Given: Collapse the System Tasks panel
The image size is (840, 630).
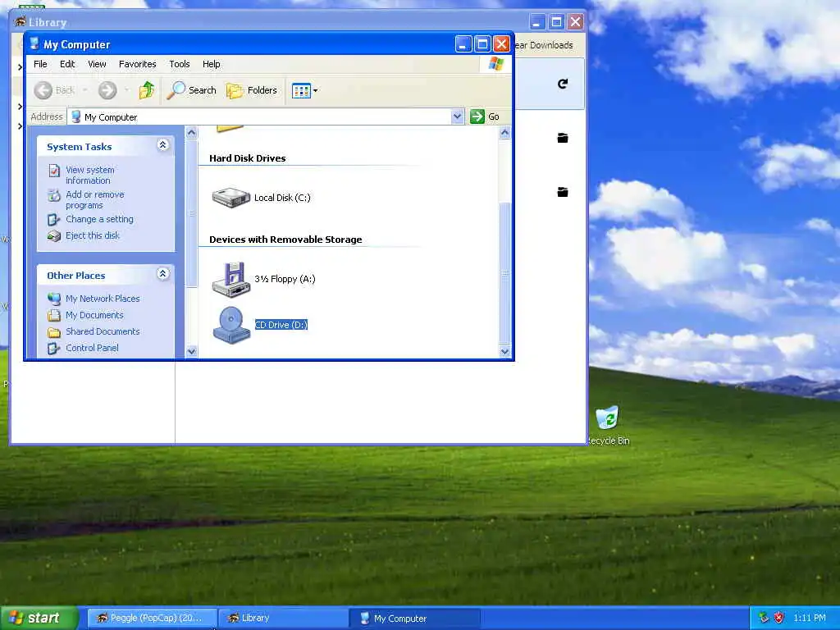Looking at the screenshot, I should (163, 144).
